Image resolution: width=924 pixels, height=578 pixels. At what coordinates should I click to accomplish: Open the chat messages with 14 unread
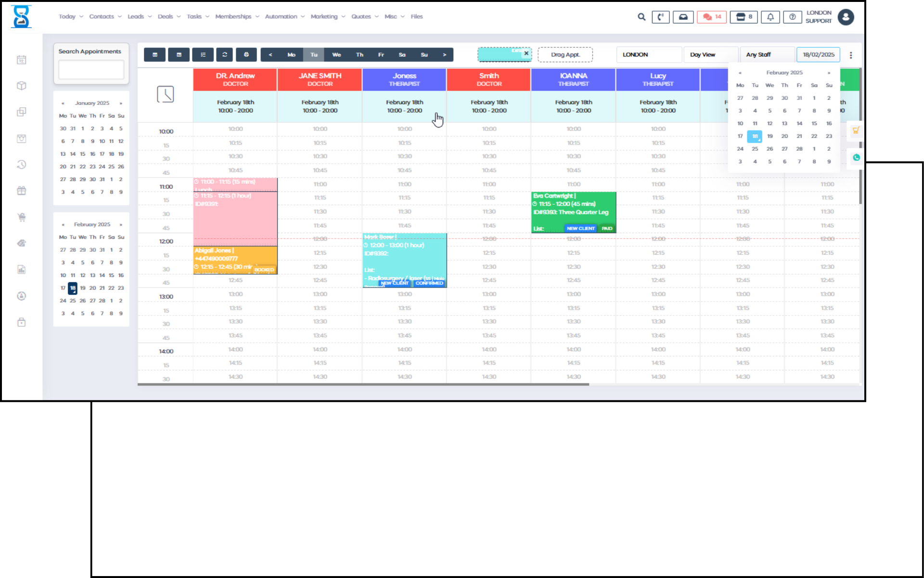[x=711, y=17]
